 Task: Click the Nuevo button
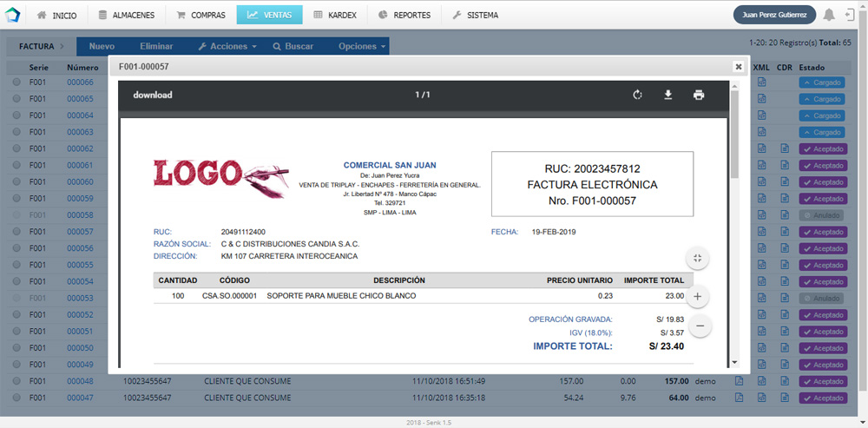[x=102, y=46]
